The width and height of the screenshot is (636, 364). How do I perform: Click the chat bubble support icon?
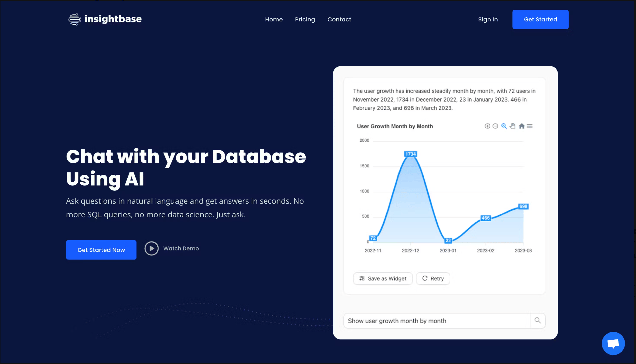tap(614, 343)
